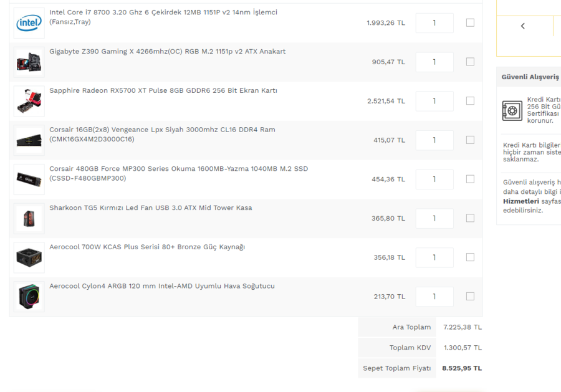The width and height of the screenshot is (561, 392).
Task: Click the Intel Core i7 product thumbnail
Action: pos(29,23)
